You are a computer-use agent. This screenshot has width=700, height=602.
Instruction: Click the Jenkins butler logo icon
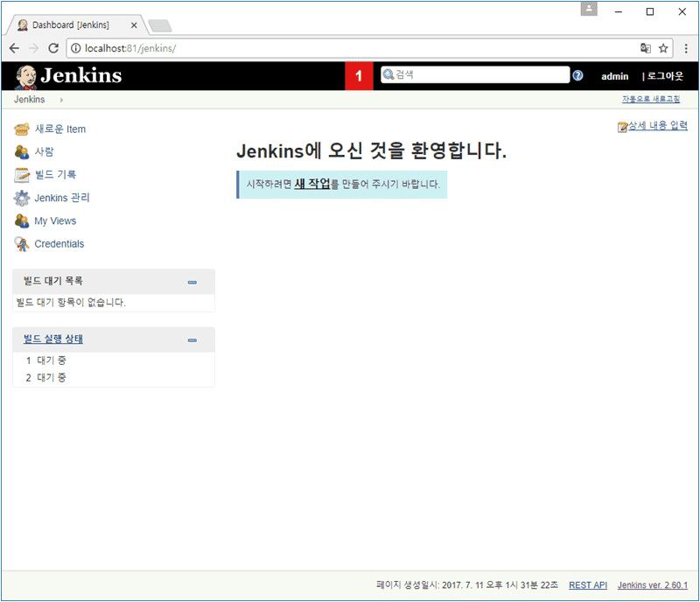26,76
